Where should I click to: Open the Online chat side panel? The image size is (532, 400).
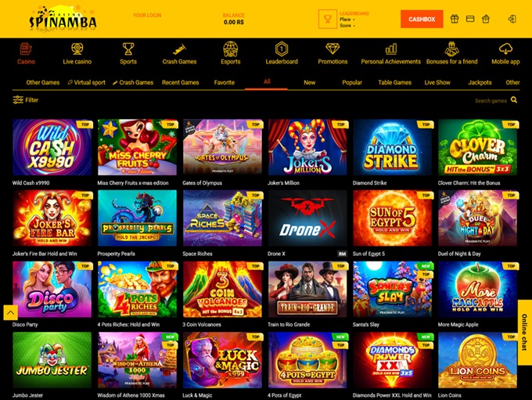coord(524,332)
